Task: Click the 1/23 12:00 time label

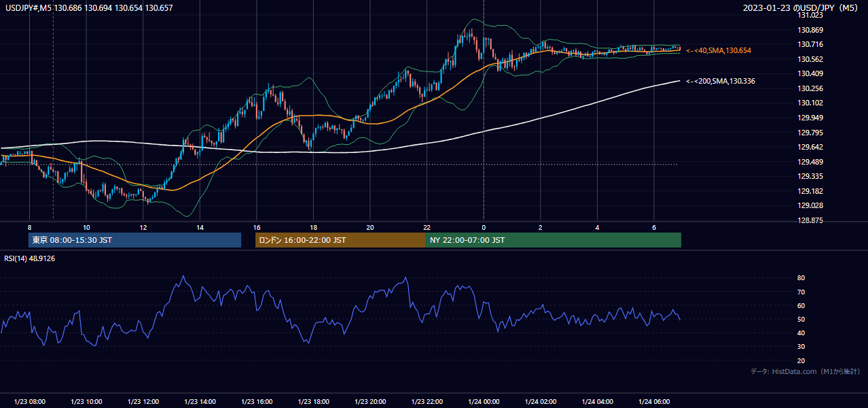Action: (x=143, y=402)
